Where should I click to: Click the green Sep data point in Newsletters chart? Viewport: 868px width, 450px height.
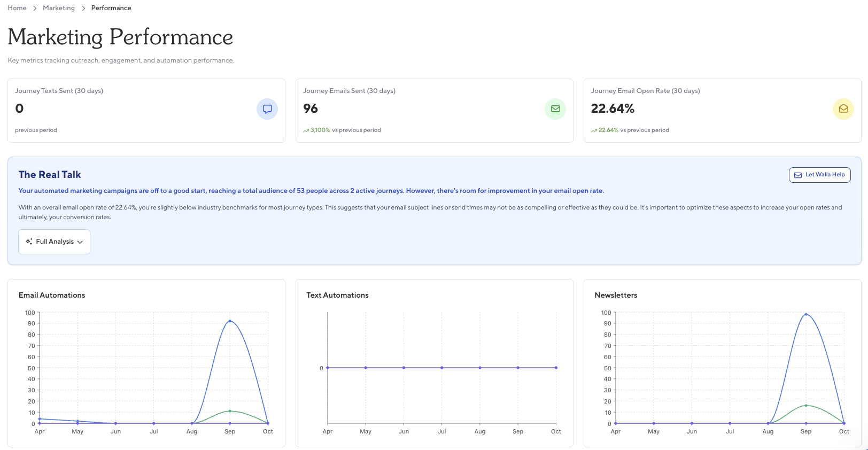pyautogui.click(x=806, y=406)
